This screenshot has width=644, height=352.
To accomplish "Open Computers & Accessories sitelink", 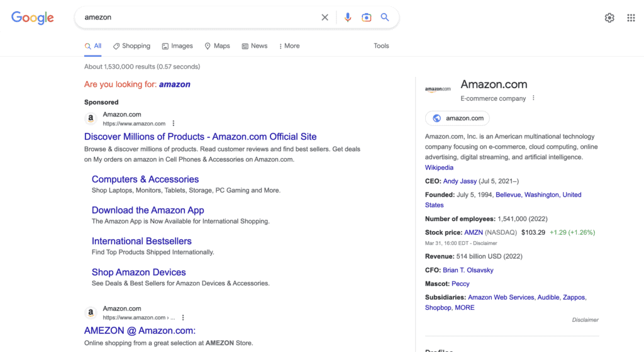I will [145, 179].
